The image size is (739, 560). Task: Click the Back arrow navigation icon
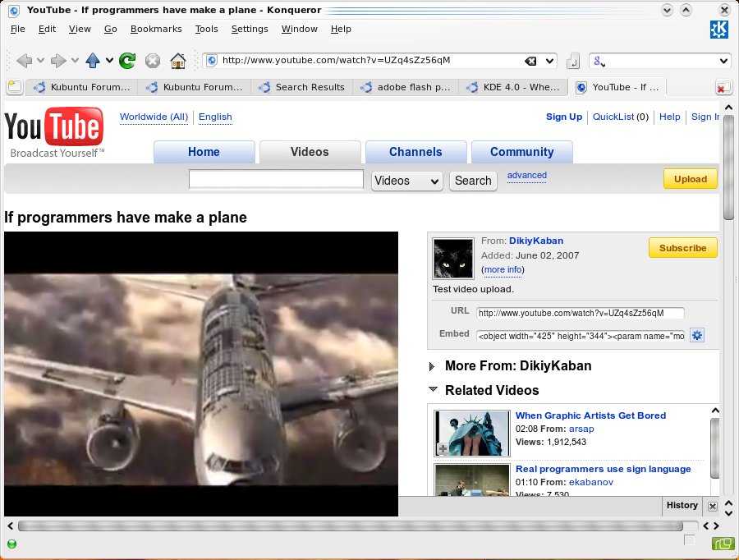[x=24, y=61]
